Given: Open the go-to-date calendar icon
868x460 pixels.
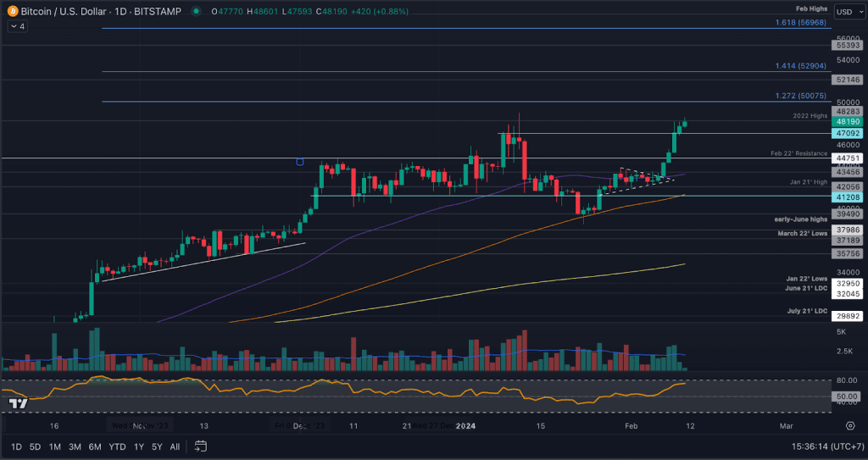Looking at the screenshot, I should 200,446.
